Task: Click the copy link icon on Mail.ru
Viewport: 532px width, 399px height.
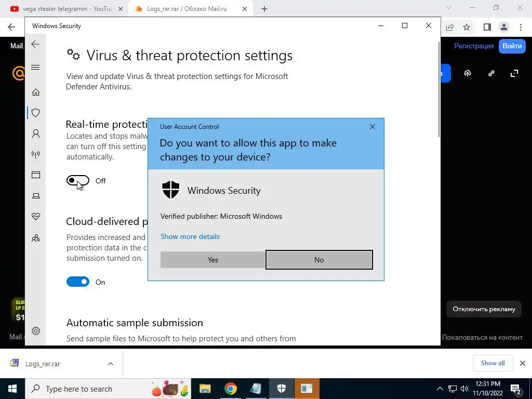Action: [x=491, y=73]
